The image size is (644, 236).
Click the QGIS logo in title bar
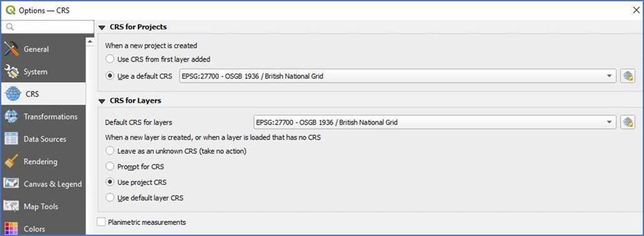click(x=10, y=10)
